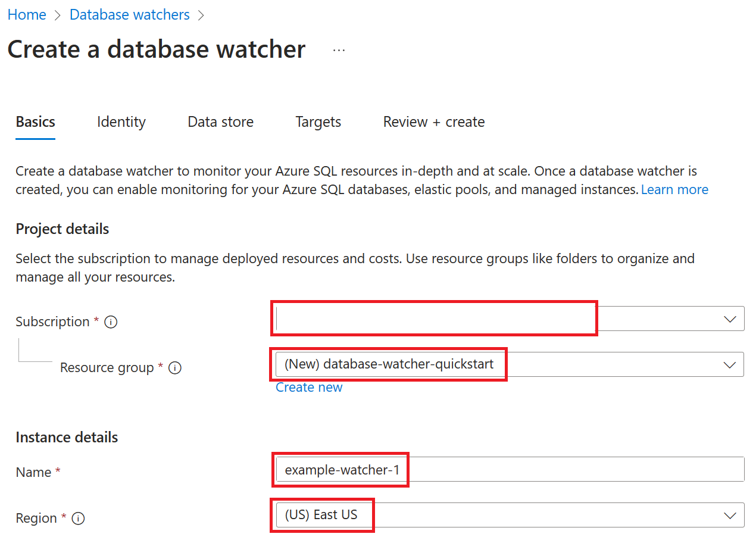This screenshot has width=756, height=537.
Task: Switch to the Data store tab
Action: click(220, 122)
